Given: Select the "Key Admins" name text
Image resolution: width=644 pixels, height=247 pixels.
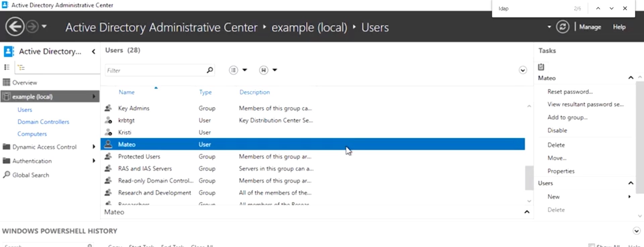Looking at the screenshot, I should [134, 108].
